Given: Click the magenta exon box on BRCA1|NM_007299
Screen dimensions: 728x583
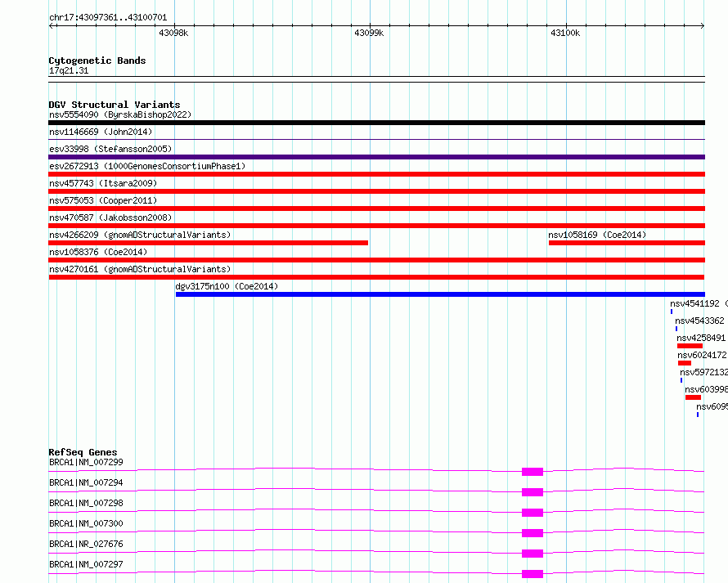Looking at the screenshot, I should 533,472.
